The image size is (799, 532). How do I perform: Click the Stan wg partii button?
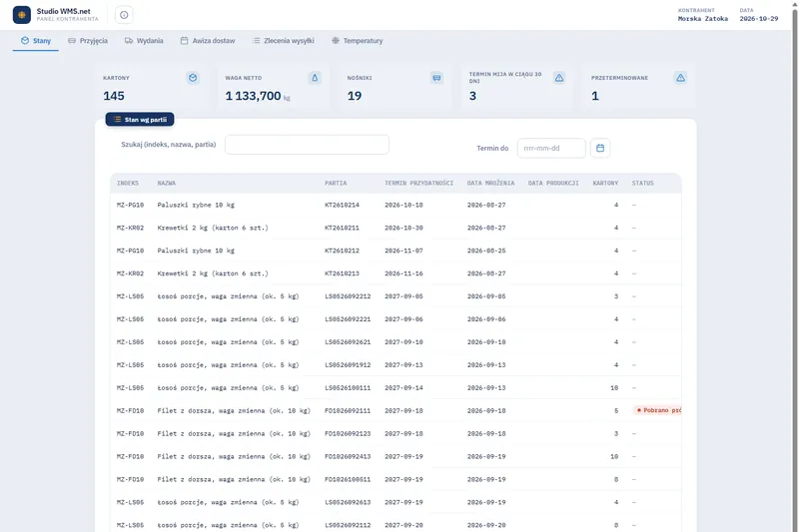point(140,119)
